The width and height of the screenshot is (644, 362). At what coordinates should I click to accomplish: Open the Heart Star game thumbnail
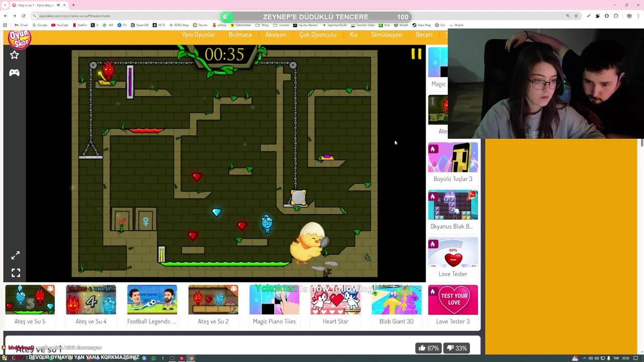pyautogui.click(x=336, y=300)
